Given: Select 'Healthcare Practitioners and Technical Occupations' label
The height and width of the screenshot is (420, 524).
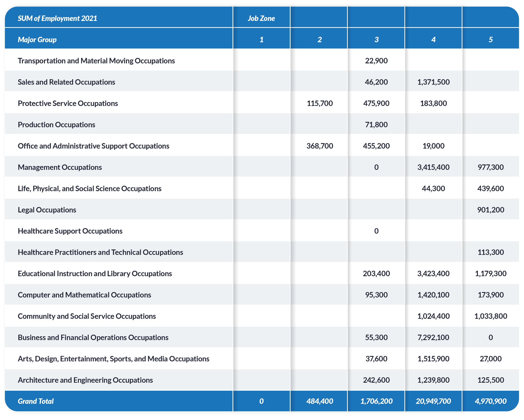Looking at the screenshot, I should pyautogui.click(x=100, y=252).
